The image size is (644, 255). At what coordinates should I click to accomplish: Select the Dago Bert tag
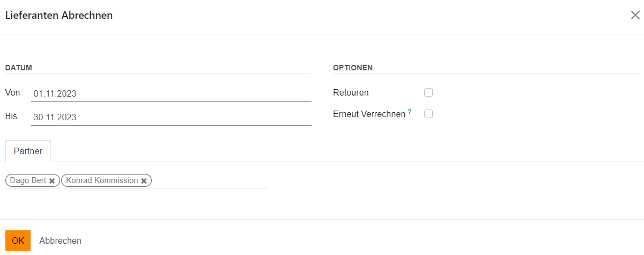pyautogui.click(x=28, y=180)
